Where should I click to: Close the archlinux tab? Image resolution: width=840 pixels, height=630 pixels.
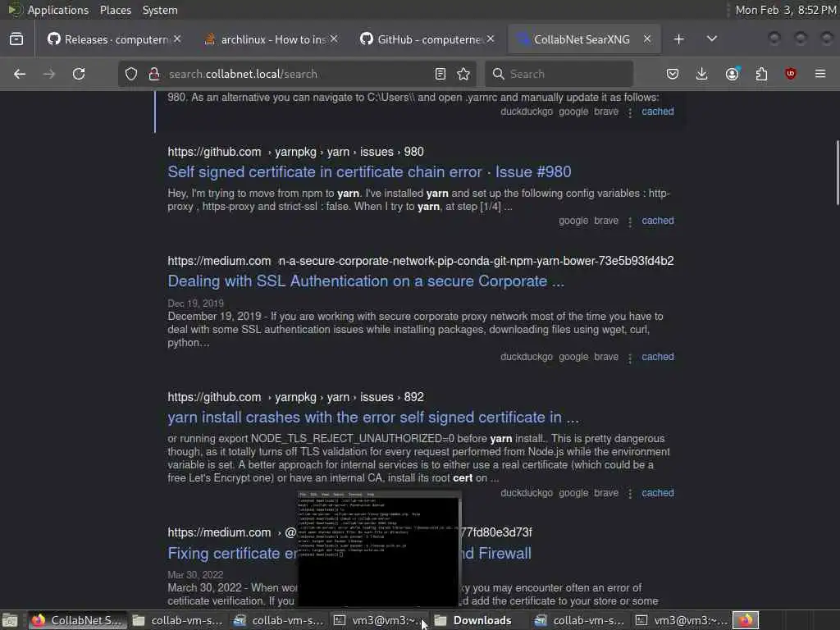334,39
